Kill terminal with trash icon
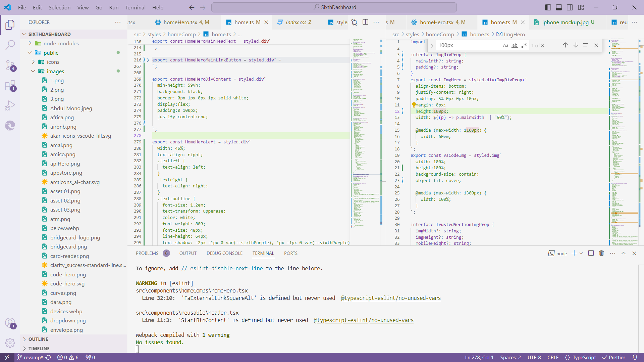This screenshot has height=362, width=644. point(601,253)
